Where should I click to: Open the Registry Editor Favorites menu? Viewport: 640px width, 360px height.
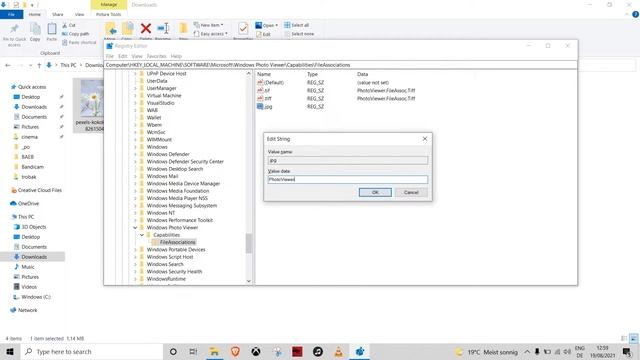point(156,56)
